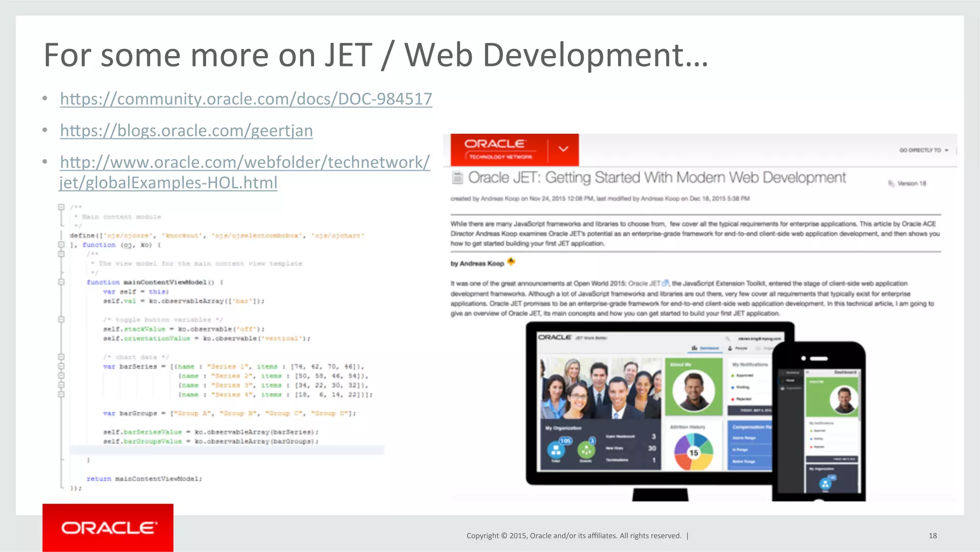
Task: Click the red Oracle logo in the footer
Action: click(108, 528)
